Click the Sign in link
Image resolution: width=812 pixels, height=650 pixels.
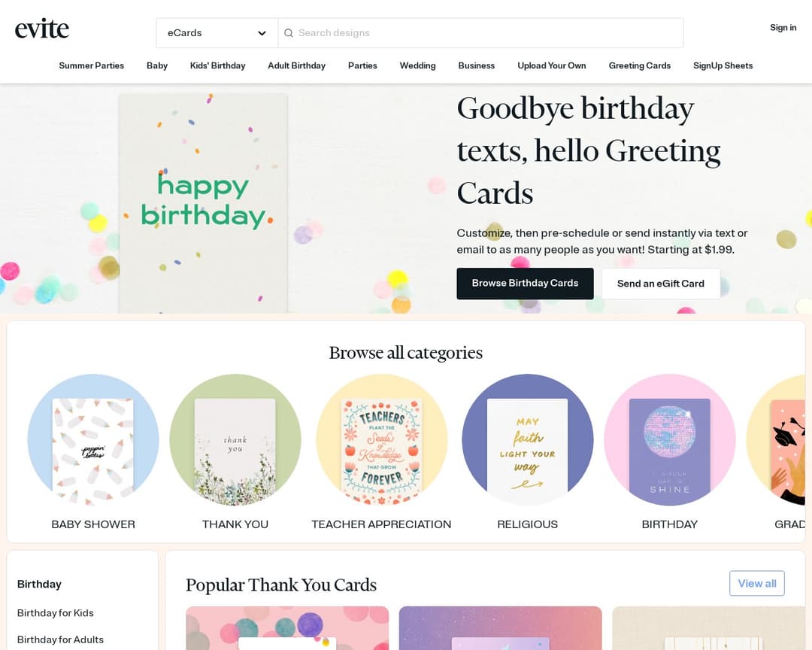[x=783, y=28]
